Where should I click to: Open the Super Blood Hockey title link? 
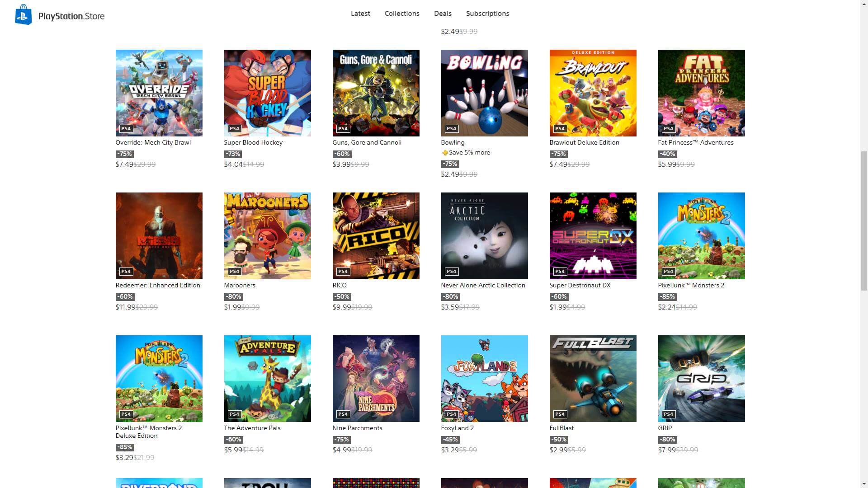click(x=253, y=142)
